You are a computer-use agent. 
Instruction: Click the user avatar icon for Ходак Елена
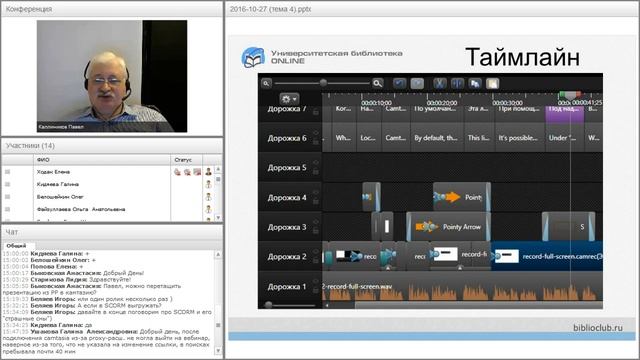coord(209,172)
